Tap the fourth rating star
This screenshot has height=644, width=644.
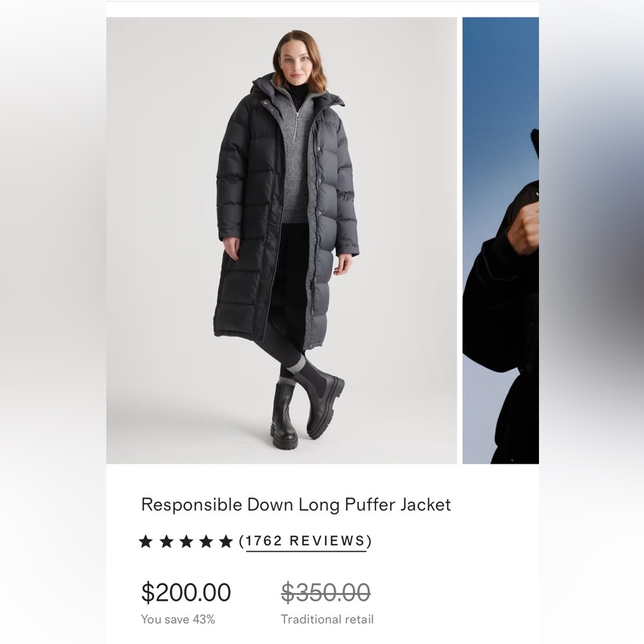pos(206,542)
